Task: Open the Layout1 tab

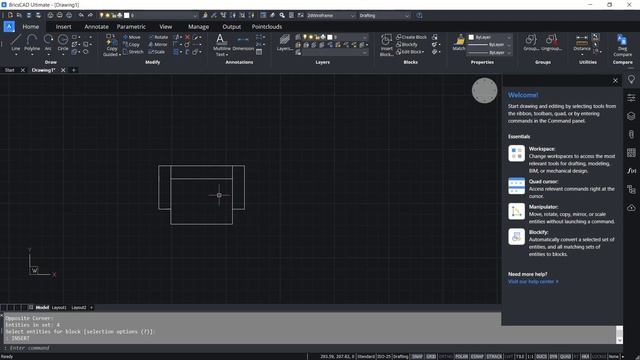Action: [x=59, y=307]
